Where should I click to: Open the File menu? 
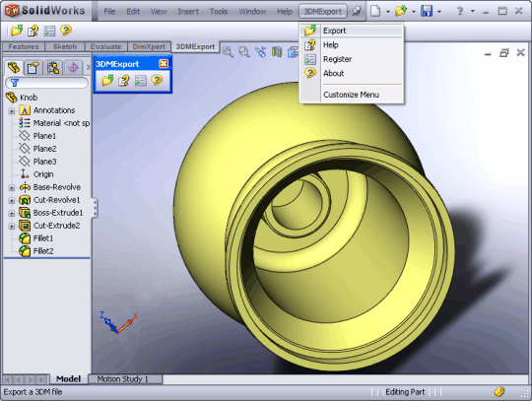tap(109, 12)
